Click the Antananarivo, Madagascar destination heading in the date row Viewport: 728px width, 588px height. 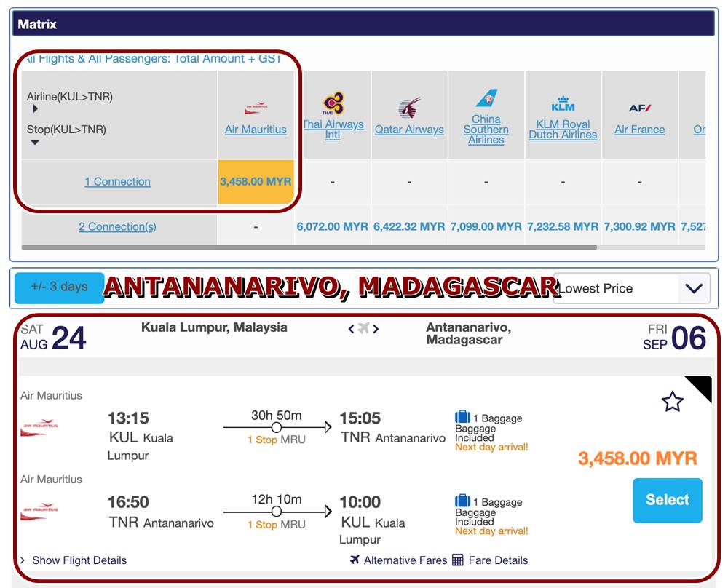[x=468, y=334]
